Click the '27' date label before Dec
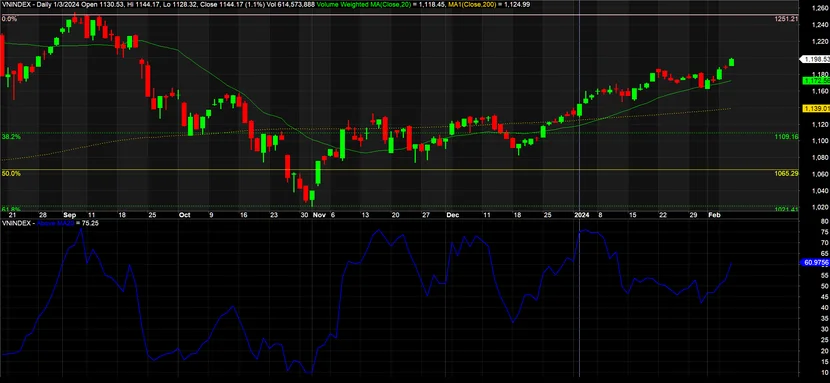Image resolution: width=830 pixels, height=383 pixels. pos(426,216)
